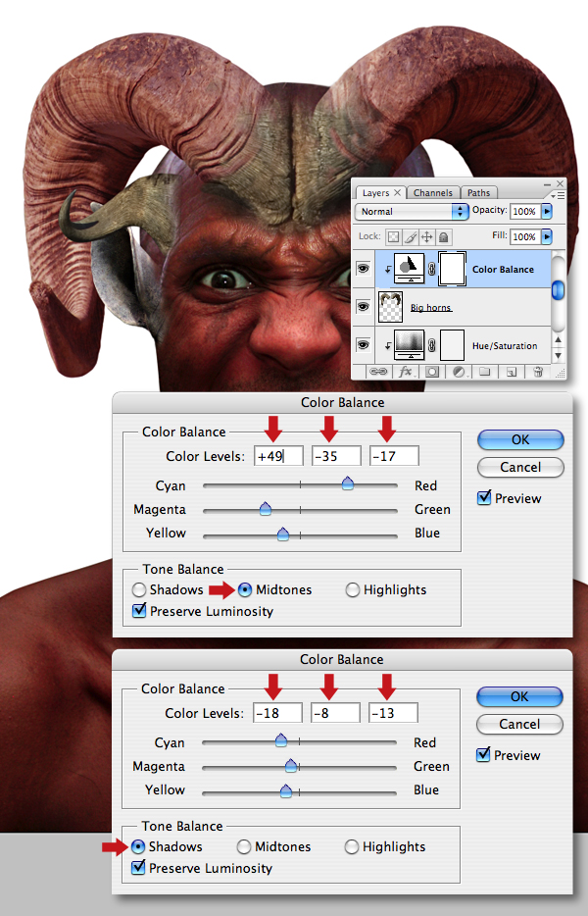Close the Layers tab with its X
The image size is (588, 916).
coord(397,192)
